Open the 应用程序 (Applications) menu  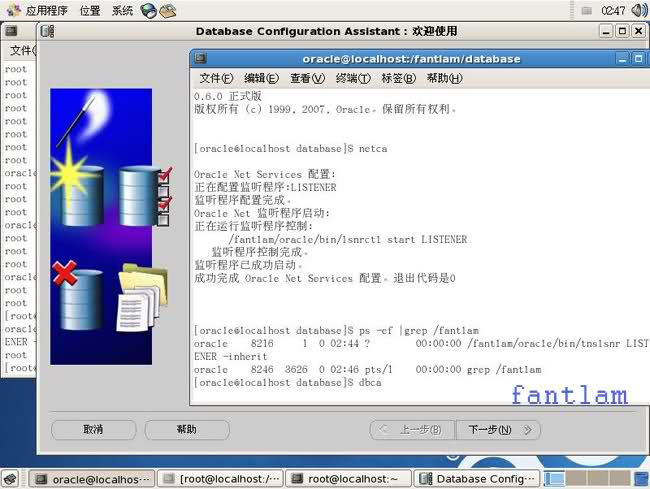coord(46,10)
